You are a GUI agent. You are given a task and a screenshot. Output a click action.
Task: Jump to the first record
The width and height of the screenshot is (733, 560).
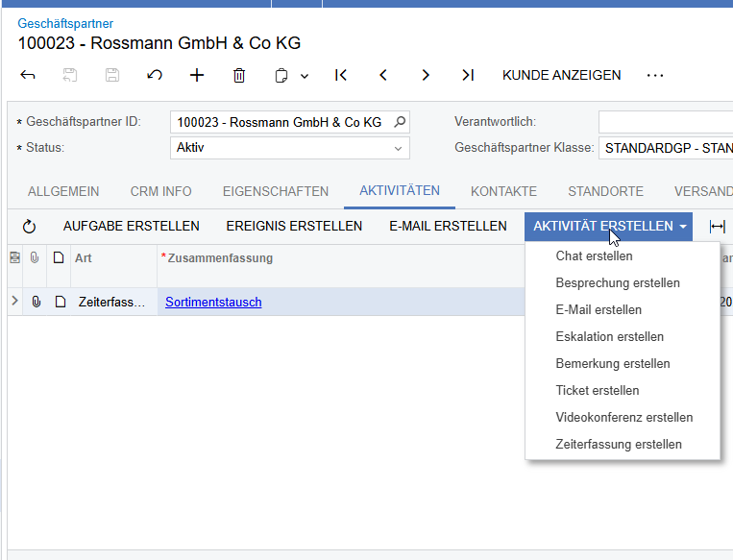pyautogui.click(x=341, y=75)
